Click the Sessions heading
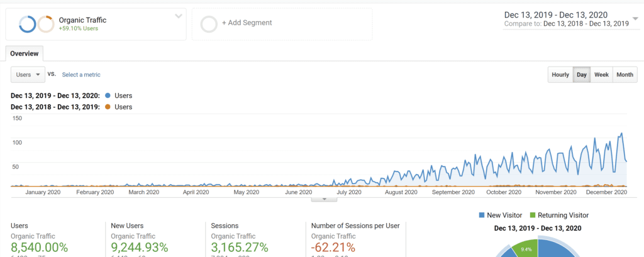 (x=225, y=226)
